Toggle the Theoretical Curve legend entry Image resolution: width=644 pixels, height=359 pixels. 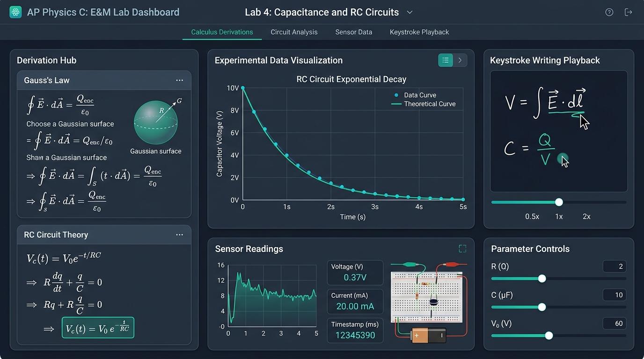[x=424, y=104]
